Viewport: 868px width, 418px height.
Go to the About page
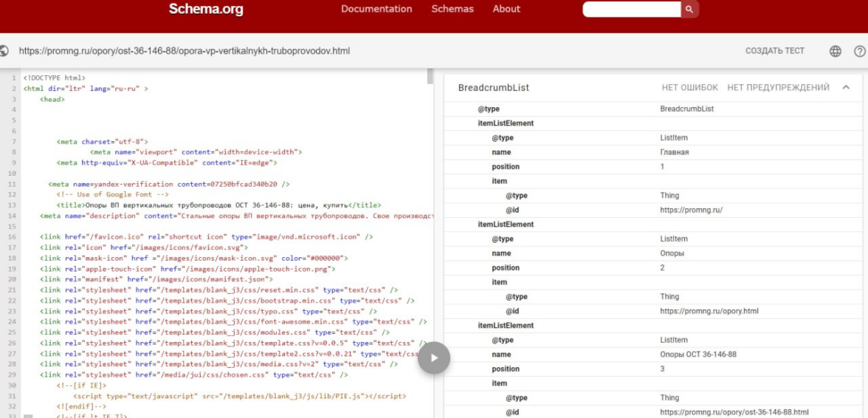click(x=506, y=9)
